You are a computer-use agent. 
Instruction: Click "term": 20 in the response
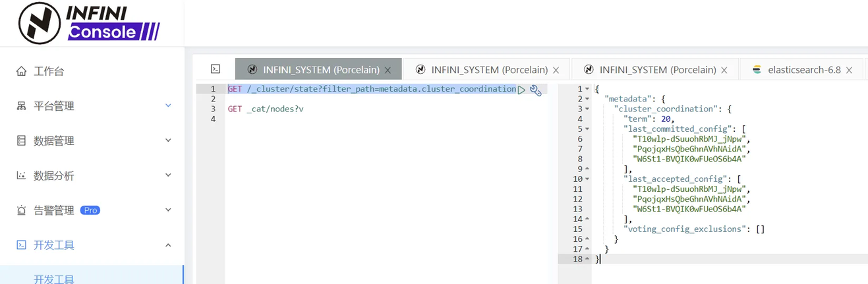pos(649,119)
